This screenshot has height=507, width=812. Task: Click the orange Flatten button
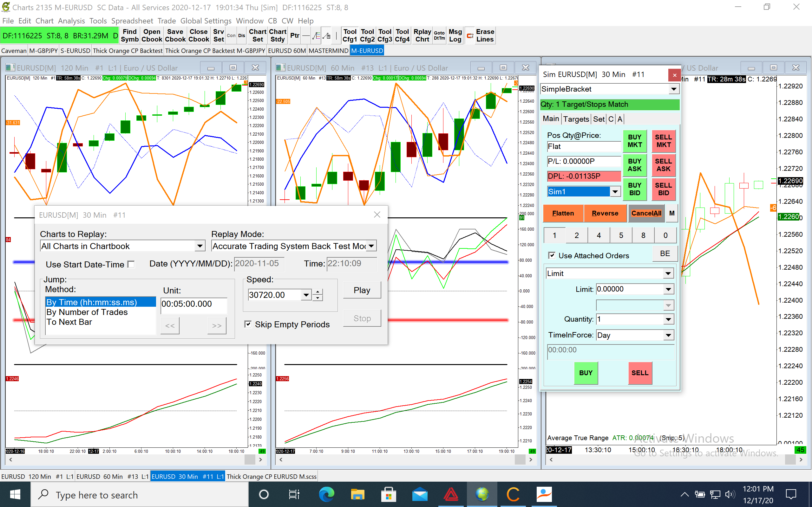[563, 213]
